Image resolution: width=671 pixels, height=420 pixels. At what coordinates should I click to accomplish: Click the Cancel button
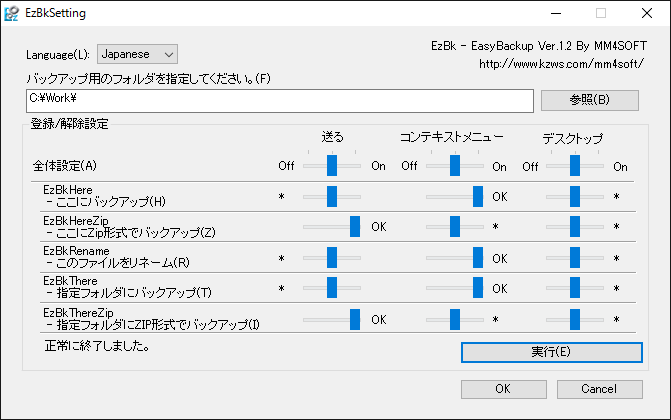click(600, 389)
